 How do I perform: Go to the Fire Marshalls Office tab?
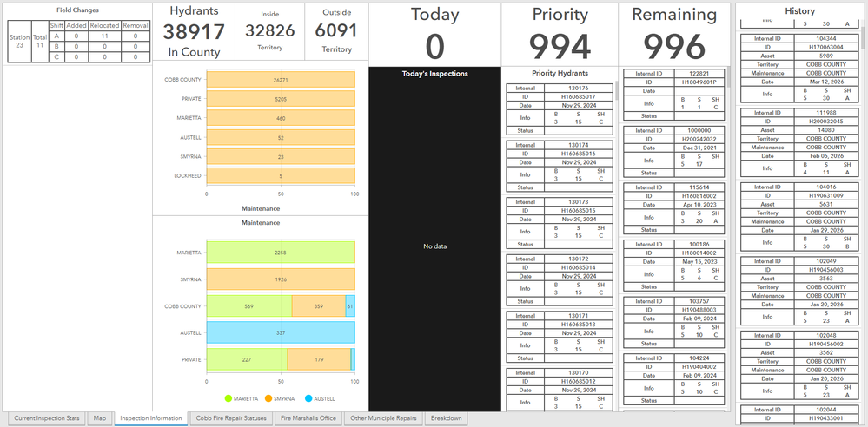point(308,418)
